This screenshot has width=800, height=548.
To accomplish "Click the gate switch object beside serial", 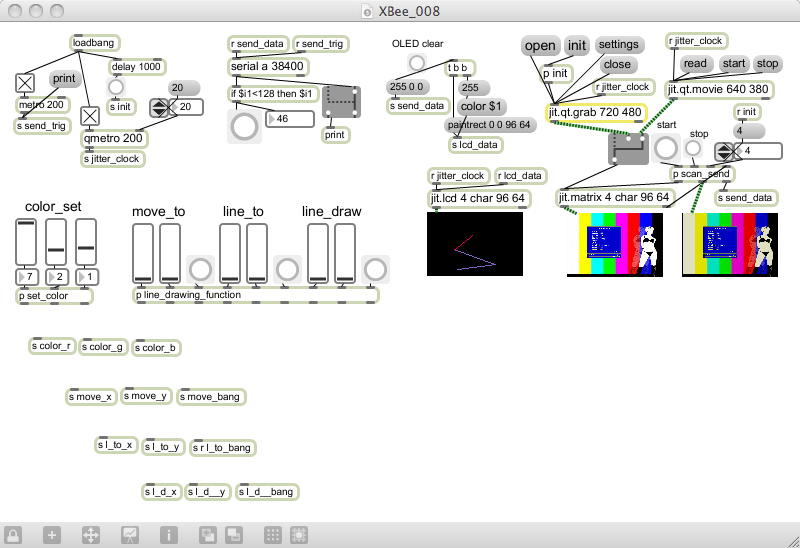I will point(341,102).
